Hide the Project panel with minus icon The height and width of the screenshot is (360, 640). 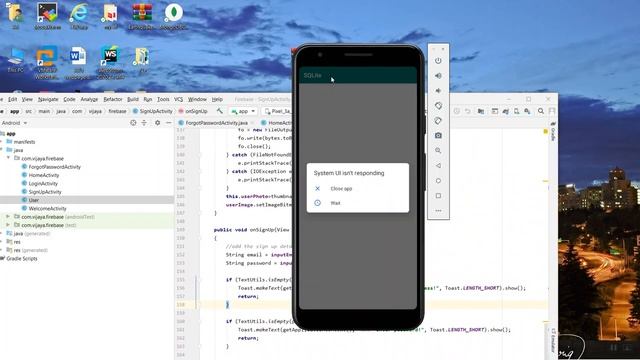(x=169, y=123)
